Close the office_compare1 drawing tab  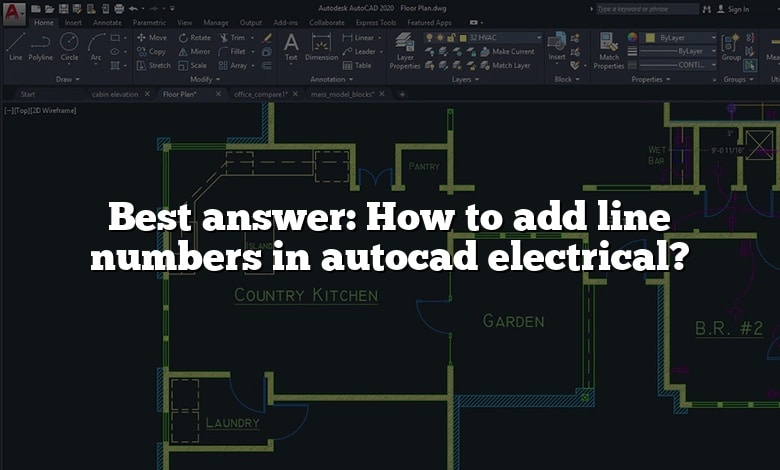pos(295,94)
